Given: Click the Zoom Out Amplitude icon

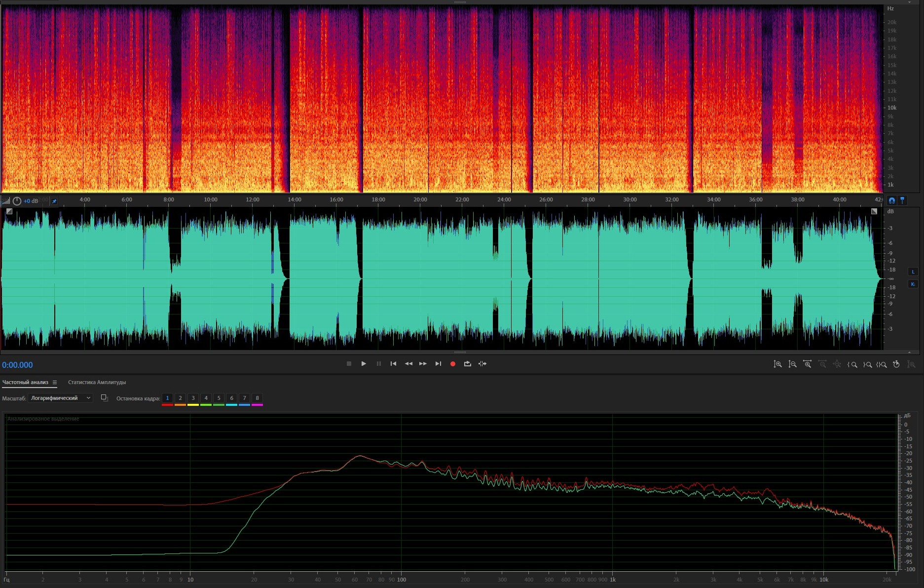Looking at the screenshot, I should tap(792, 364).
